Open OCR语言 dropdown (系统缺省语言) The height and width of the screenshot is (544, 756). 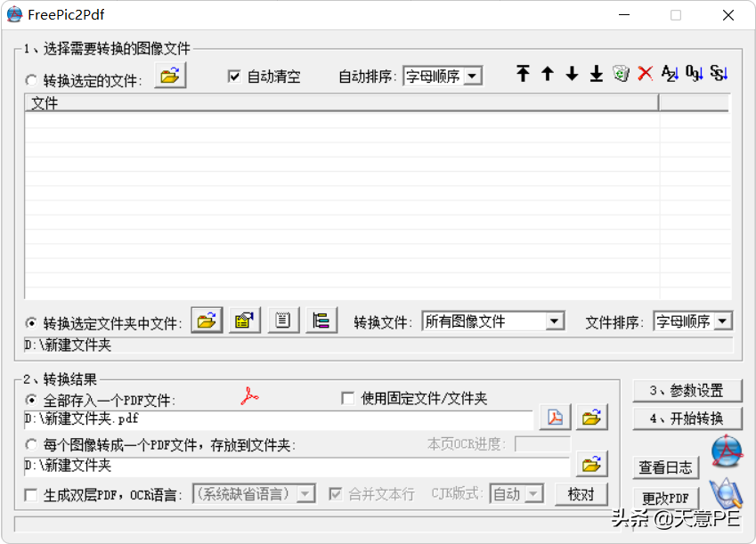pyautogui.click(x=254, y=494)
